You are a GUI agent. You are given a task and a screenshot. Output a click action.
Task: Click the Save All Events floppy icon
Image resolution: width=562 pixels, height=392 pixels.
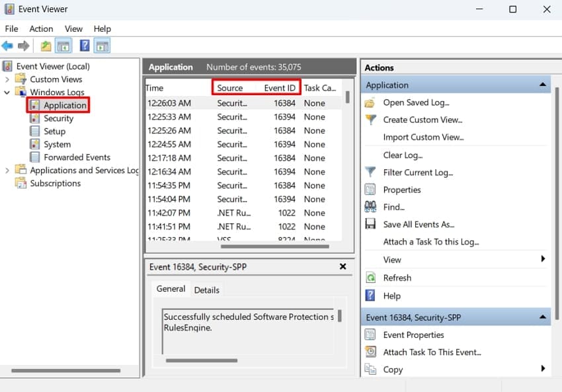point(370,224)
